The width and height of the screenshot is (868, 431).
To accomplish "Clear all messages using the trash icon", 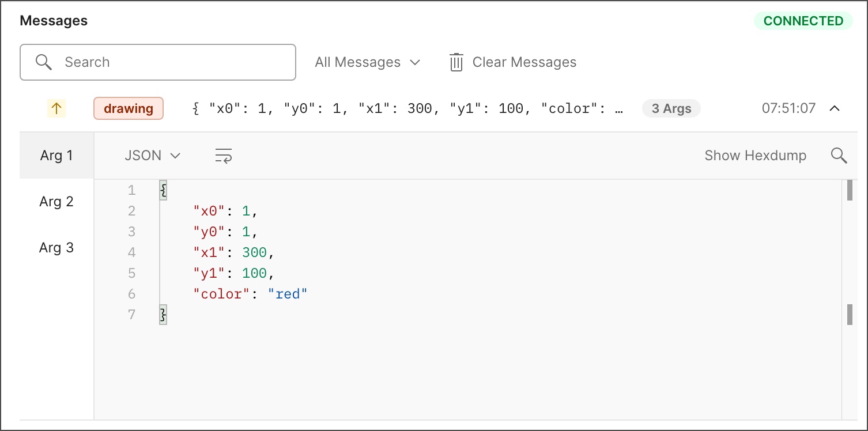I will (455, 62).
